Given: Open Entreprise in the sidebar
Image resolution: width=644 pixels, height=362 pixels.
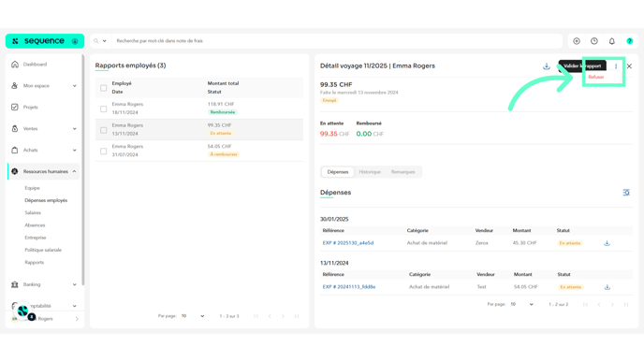Looking at the screenshot, I should click(x=36, y=238).
